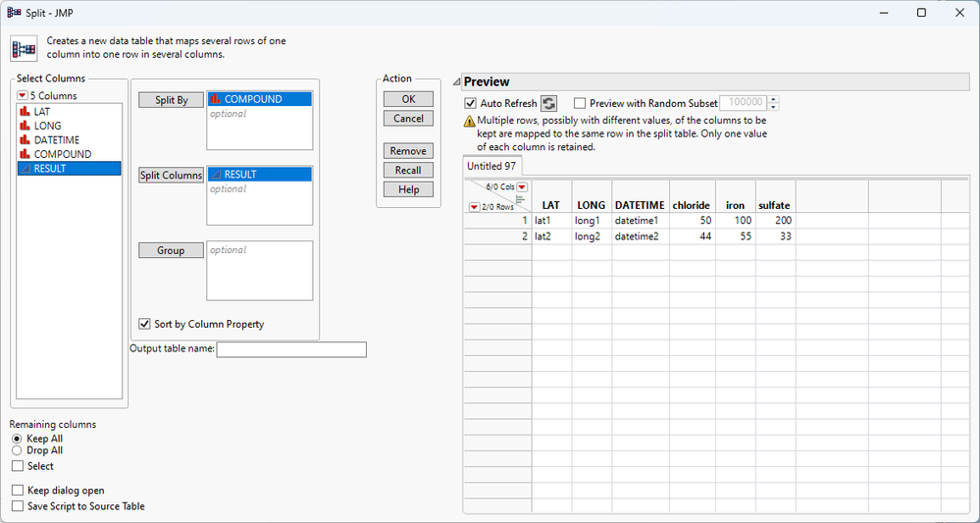
Task: Click the nominal icon beside LONG column
Action: click(x=25, y=127)
